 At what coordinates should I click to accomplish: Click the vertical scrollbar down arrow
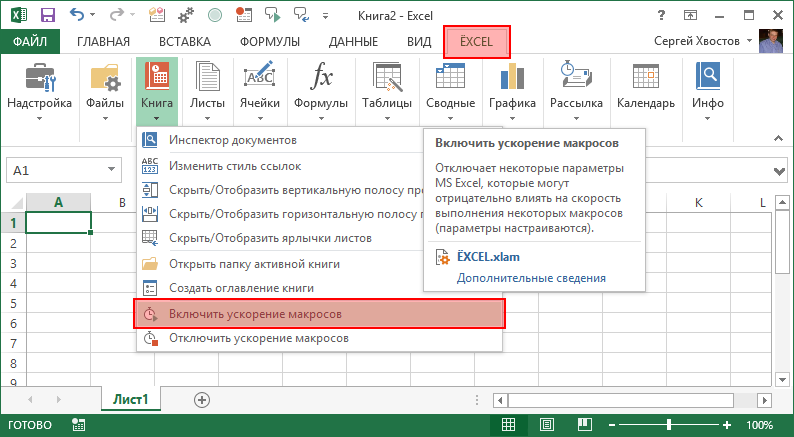(782, 379)
